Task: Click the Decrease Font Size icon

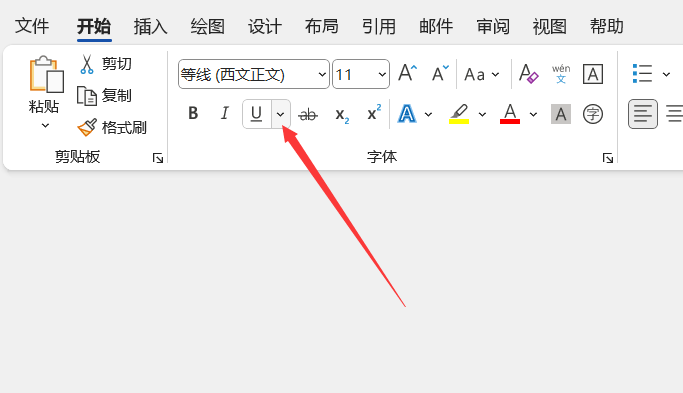Action: point(440,74)
